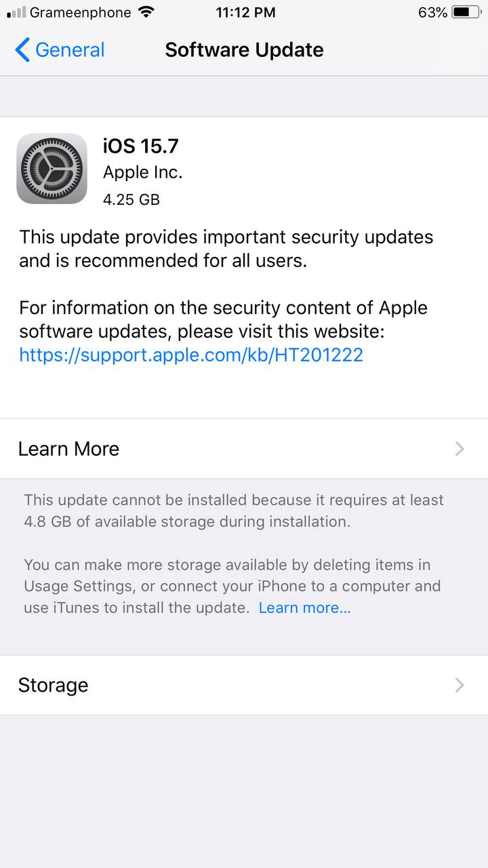Viewport: 488px width, 868px height.
Task: Tap the iOS 15.7 update name
Action: click(x=141, y=146)
